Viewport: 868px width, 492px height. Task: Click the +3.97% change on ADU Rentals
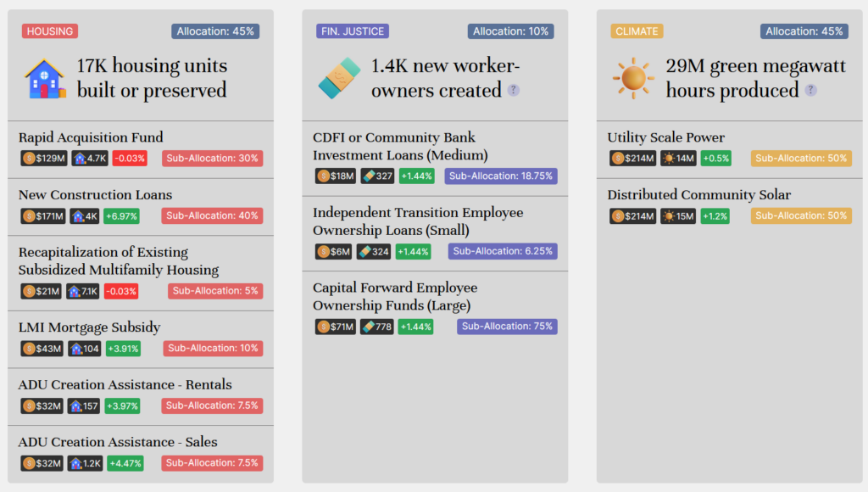[x=122, y=406]
